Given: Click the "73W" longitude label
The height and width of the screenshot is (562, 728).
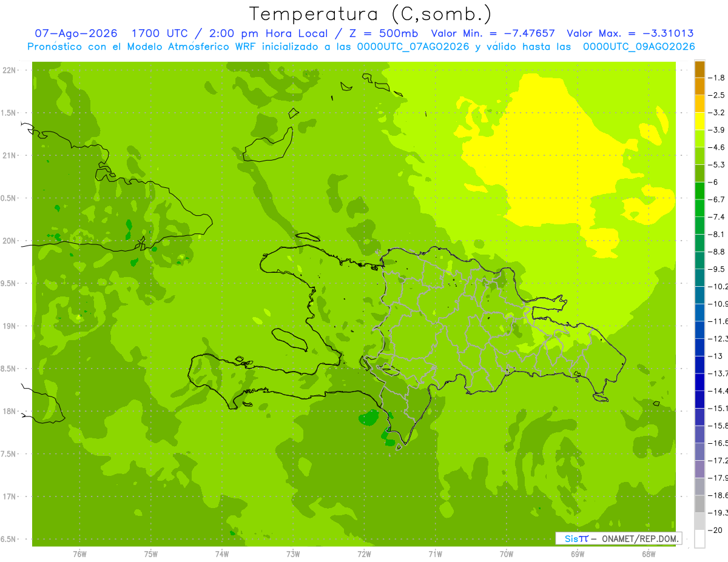Looking at the screenshot, I should (293, 554).
